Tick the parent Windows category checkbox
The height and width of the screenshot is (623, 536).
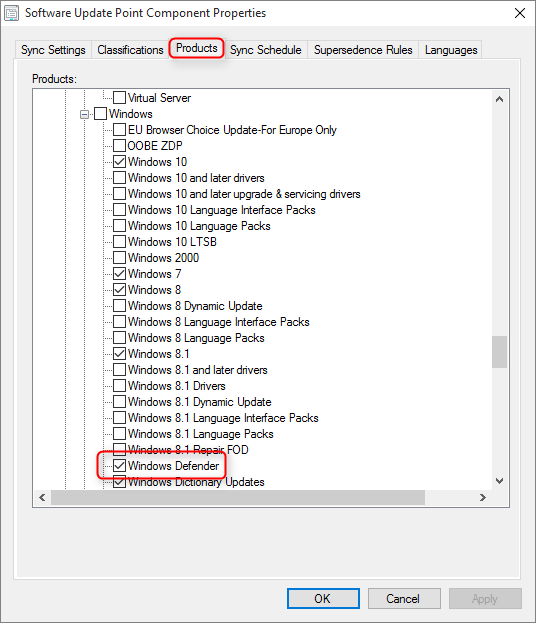coord(101,114)
